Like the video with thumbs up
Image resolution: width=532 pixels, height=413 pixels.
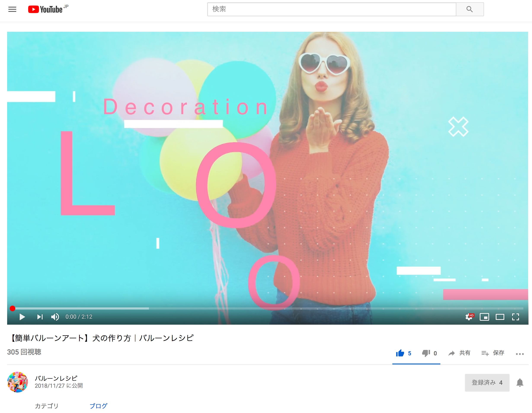pyautogui.click(x=400, y=353)
